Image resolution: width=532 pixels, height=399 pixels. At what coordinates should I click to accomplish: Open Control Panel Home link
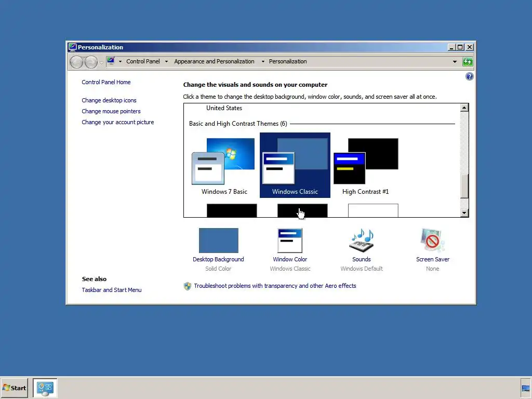106,82
